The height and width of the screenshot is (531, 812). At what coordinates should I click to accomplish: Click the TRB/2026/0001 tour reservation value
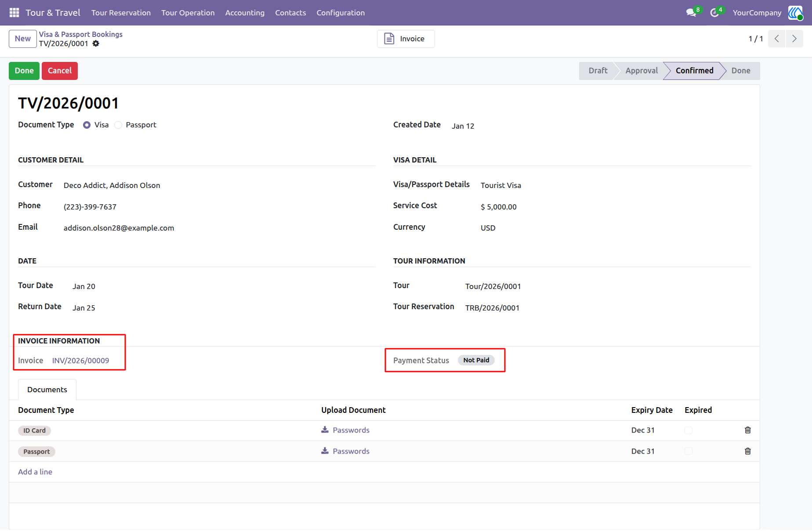(492, 308)
